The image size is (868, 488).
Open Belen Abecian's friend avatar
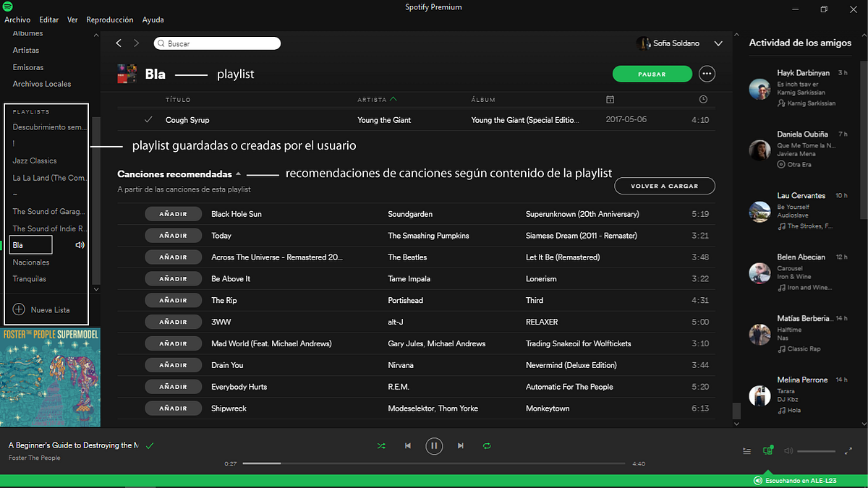pyautogui.click(x=759, y=273)
